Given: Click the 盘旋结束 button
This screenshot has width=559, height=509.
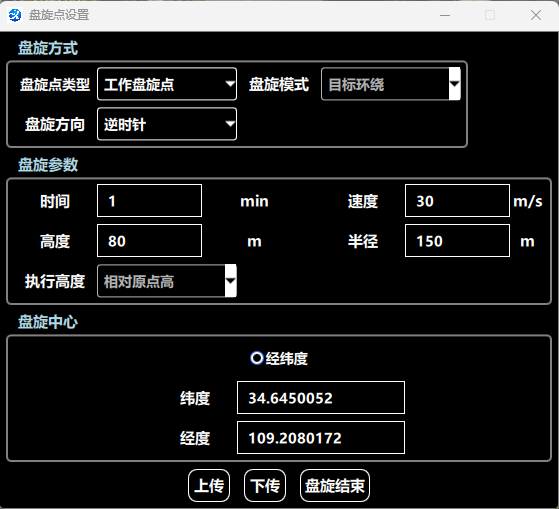Looking at the screenshot, I should click(335, 485).
